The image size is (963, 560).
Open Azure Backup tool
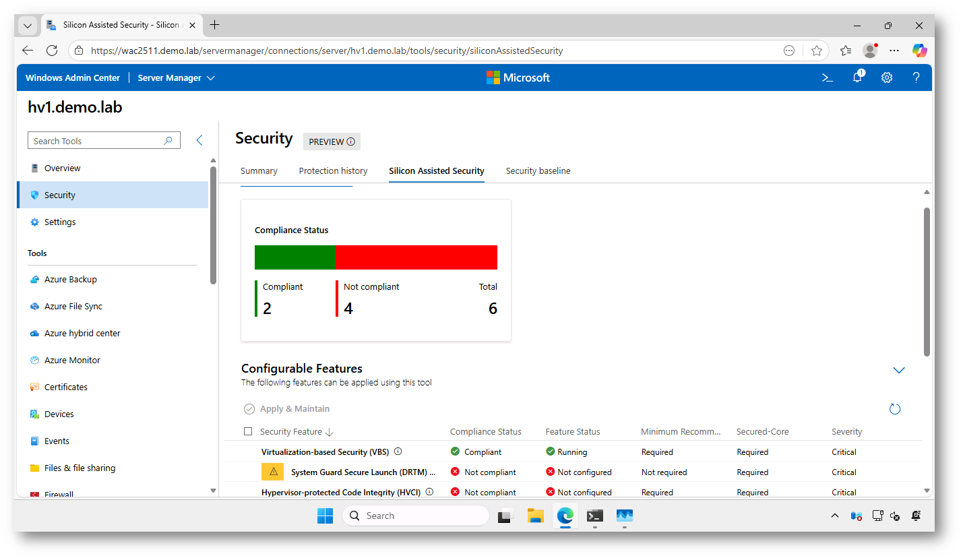click(70, 279)
